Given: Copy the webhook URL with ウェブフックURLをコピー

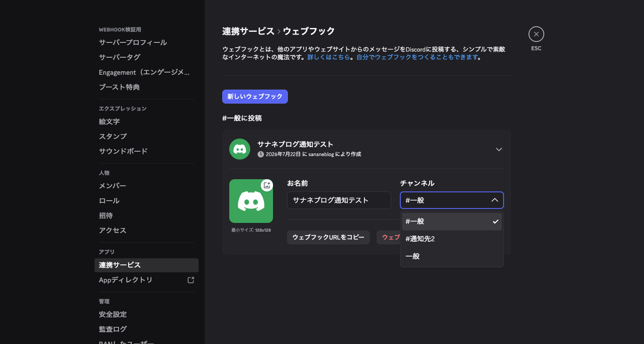Looking at the screenshot, I should (x=328, y=237).
